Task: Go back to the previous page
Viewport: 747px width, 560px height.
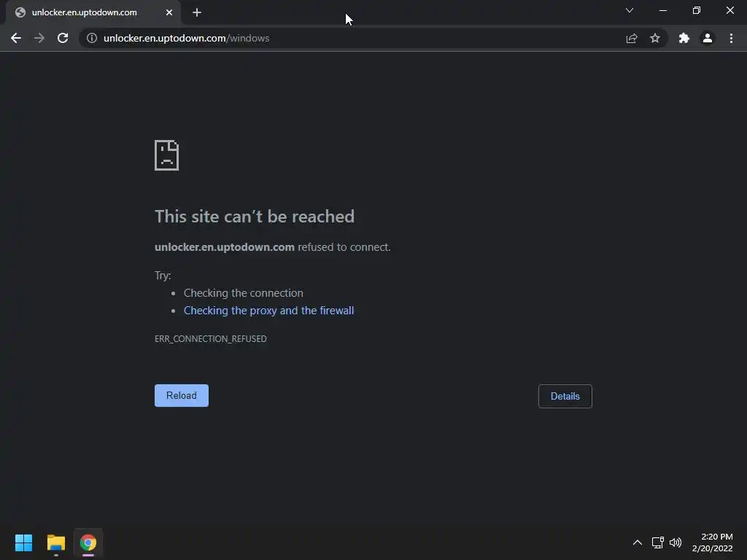Action: [16, 38]
